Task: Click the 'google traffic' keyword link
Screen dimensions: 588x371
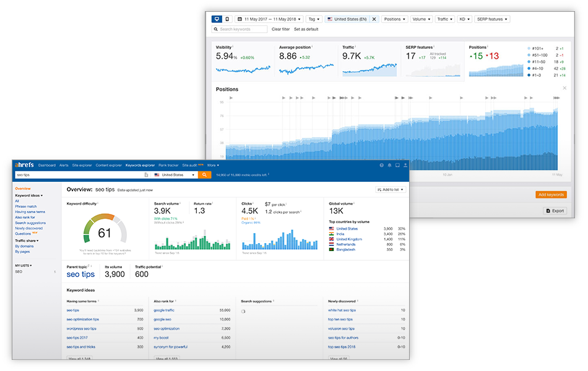Action: coord(164,310)
